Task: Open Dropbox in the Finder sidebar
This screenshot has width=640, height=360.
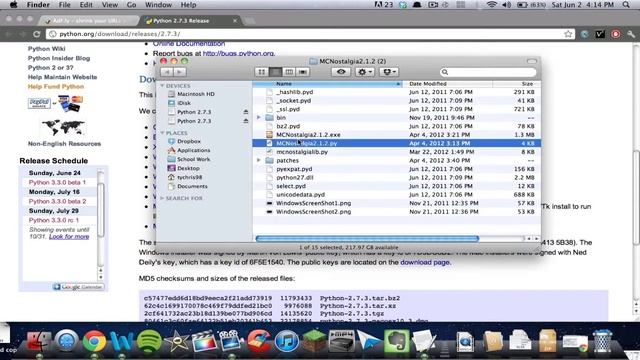Action: [x=189, y=141]
